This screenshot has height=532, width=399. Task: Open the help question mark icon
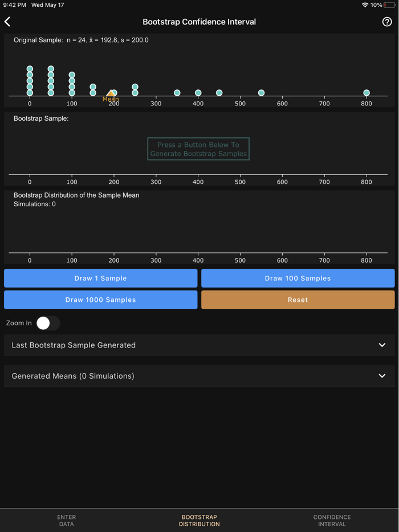pos(388,22)
